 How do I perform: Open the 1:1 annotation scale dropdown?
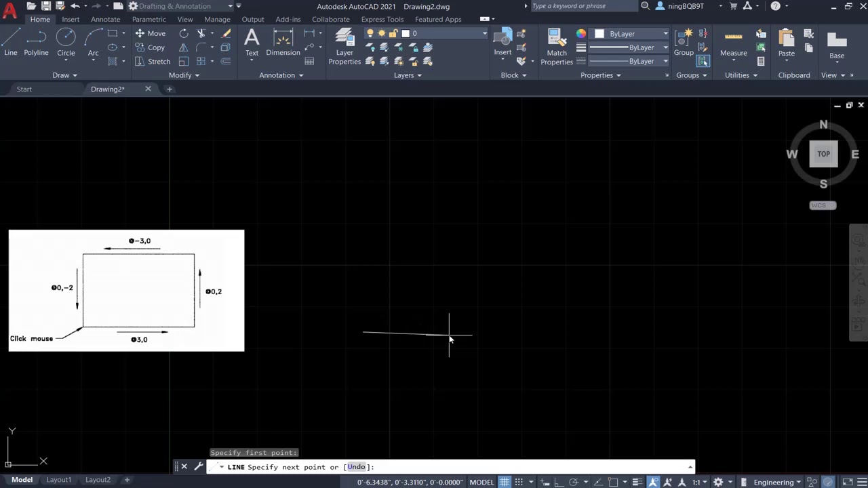[x=699, y=482]
